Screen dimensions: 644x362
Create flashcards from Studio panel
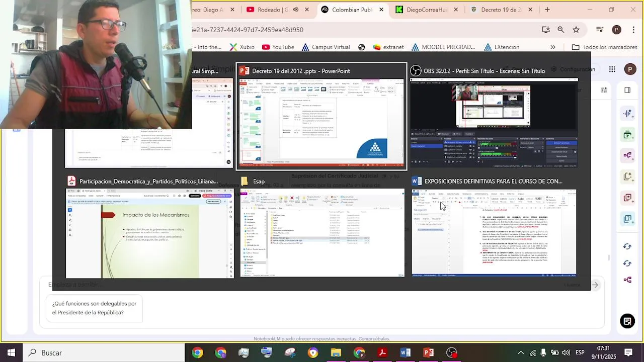pos(627,198)
